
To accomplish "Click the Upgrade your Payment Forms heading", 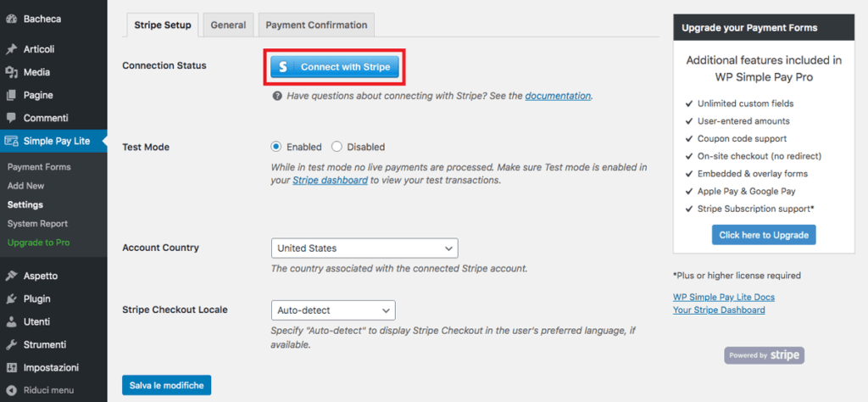I will pos(749,27).
